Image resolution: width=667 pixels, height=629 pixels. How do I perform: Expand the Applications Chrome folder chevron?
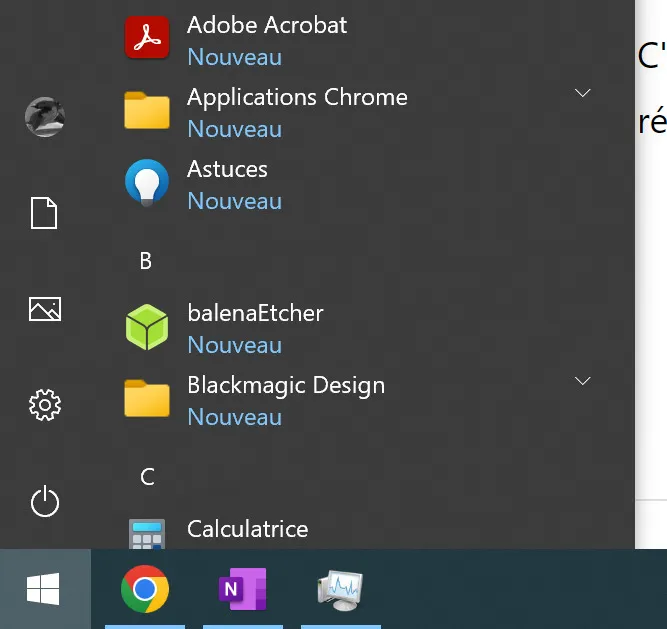[x=582, y=93]
